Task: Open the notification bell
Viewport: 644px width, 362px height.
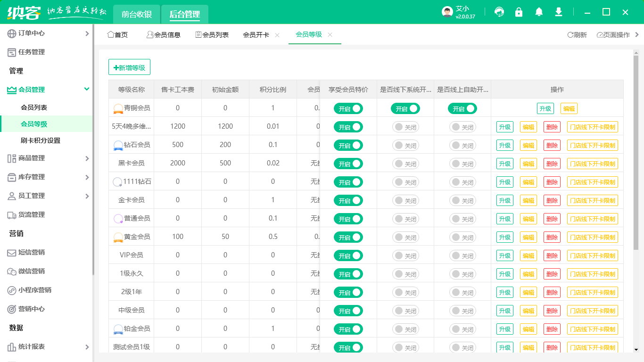Action: point(539,12)
